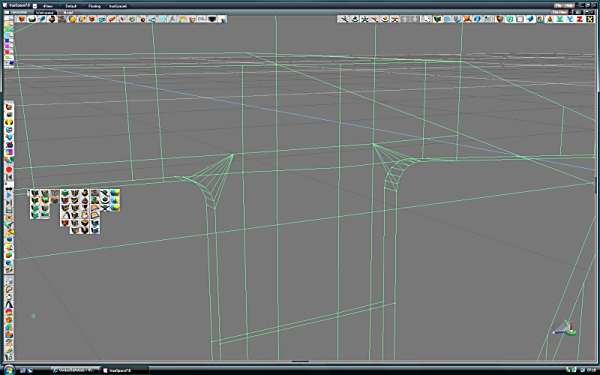Click the yellow swatch in the top-left column
Screen dimensions: 600x375
pyautogui.click(x=7, y=24)
